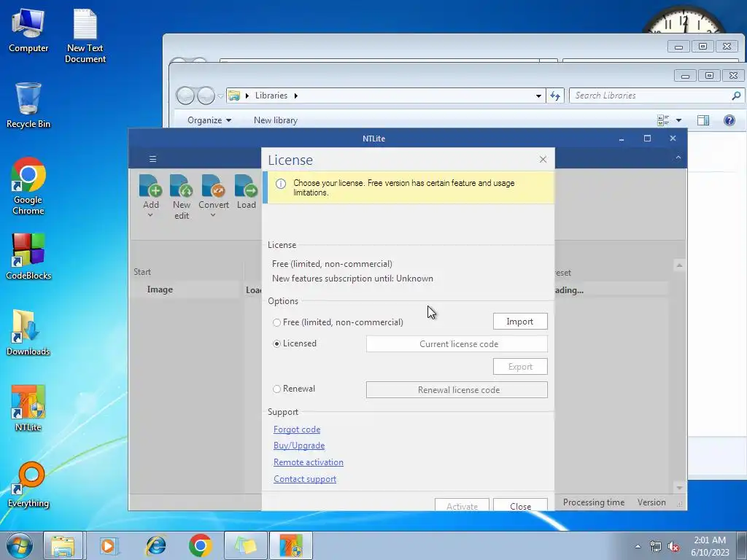
Task: Click the Renewal license code field
Action: pos(457,390)
